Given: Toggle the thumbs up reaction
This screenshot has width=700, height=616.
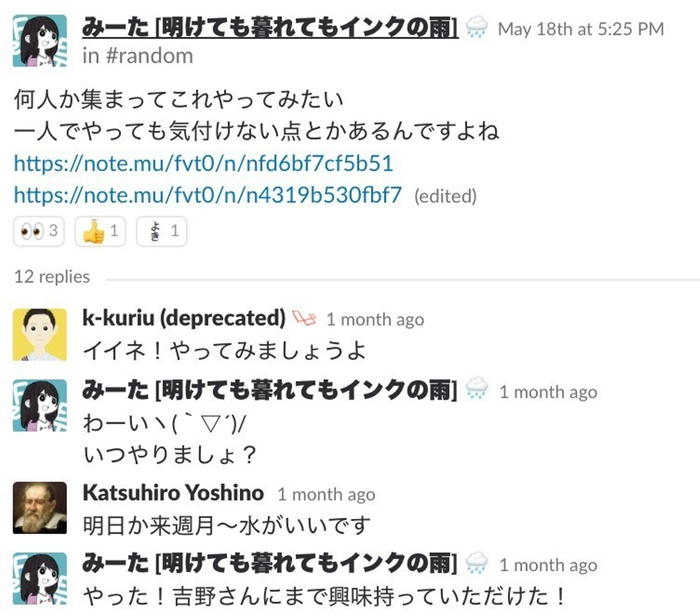Looking at the screenshot, I should pyautogui.click(x=100, y=231).
